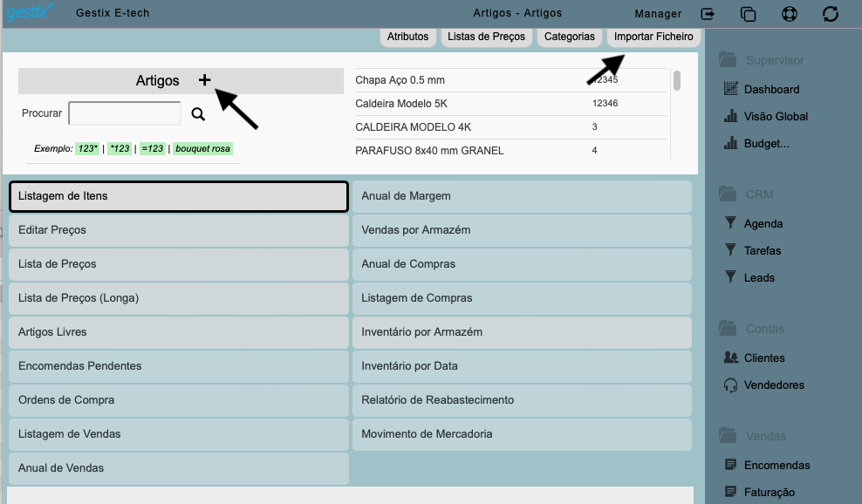Click the Gestix logo

coord(29,12)
